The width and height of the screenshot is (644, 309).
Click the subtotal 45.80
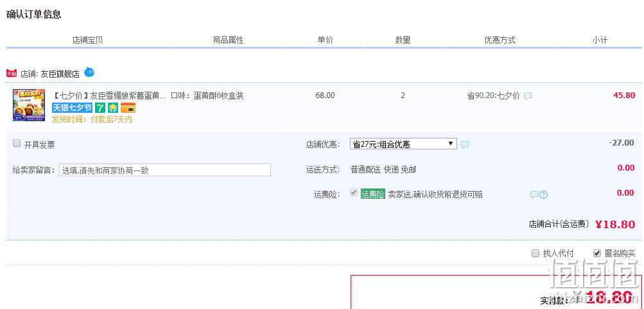[624, 96]
